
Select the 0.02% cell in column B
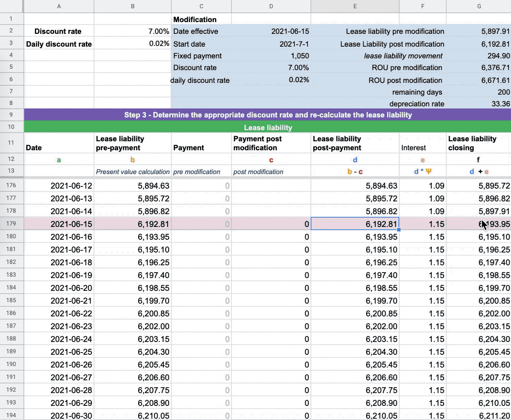pyautogui.click(x=133, y=44)
